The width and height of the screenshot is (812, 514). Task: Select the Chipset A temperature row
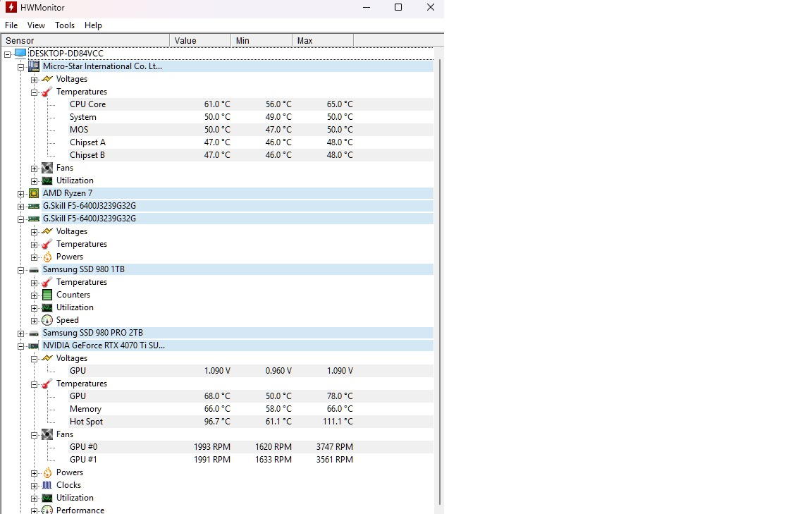(250, 142)
